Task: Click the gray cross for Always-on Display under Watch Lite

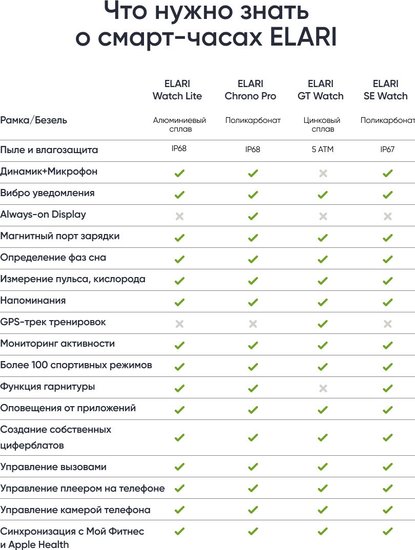Action: coord(179,216)
